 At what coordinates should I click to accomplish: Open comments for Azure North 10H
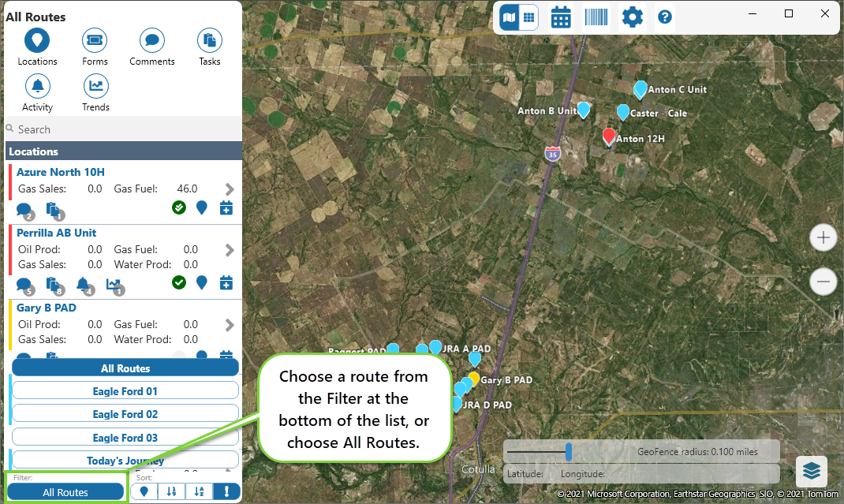24,211
